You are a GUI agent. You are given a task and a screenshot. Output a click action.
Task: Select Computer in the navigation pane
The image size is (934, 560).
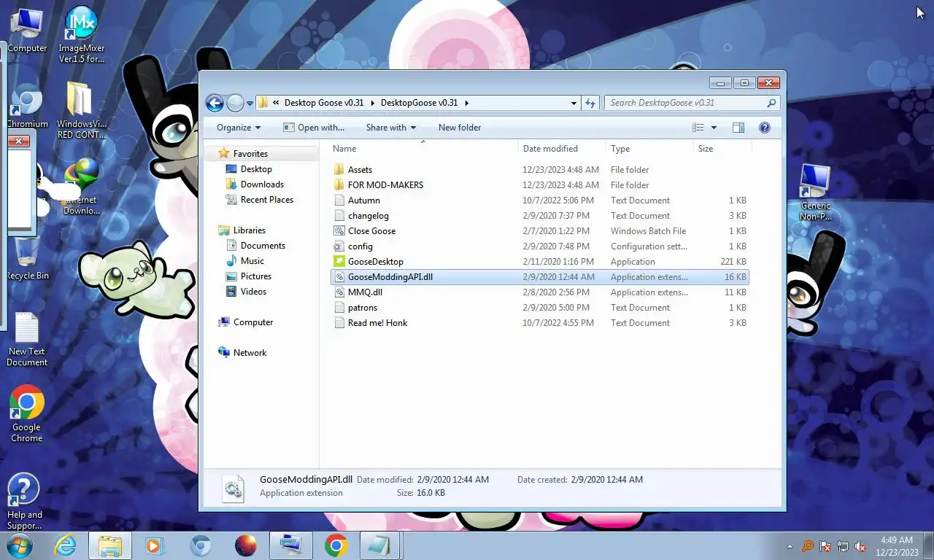(x=252, y=322)
